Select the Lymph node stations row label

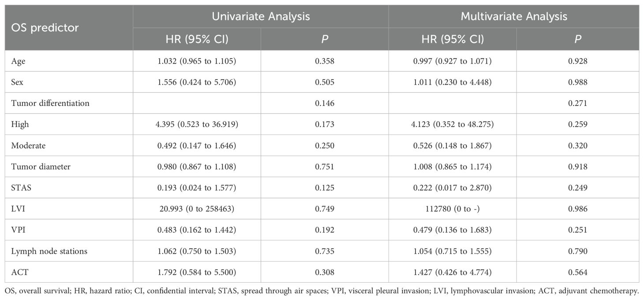click(x=49, y=251)
